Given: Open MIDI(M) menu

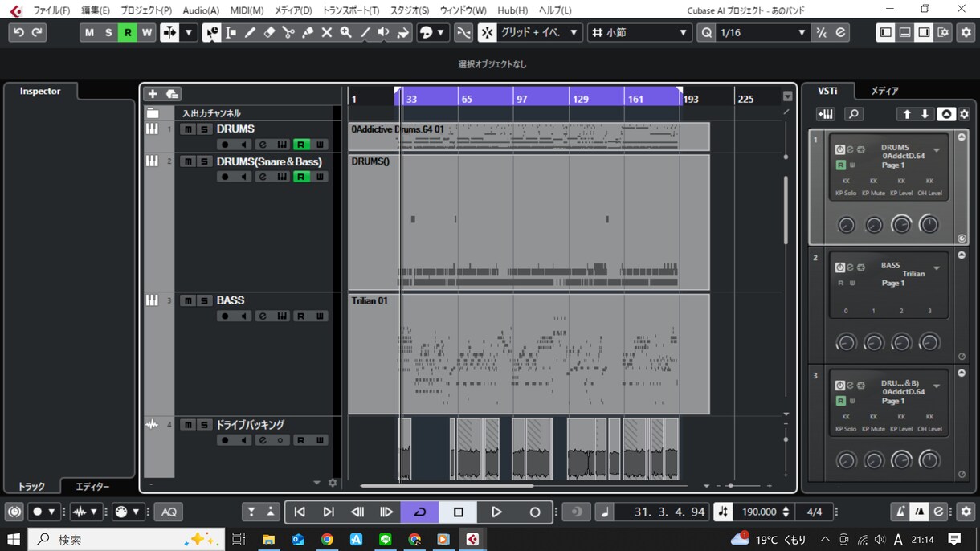Looking at the screenshot, I should (247, 10).
